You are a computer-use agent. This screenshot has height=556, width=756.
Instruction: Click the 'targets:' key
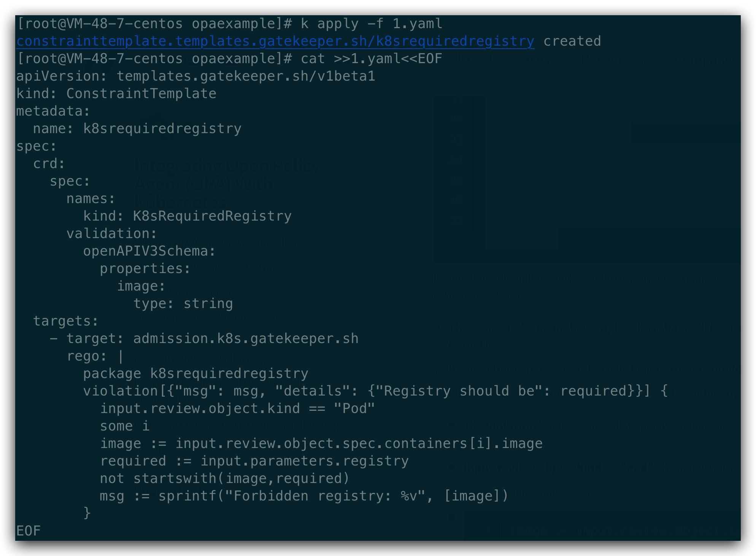pyautogui.click(x=65, y=321)
